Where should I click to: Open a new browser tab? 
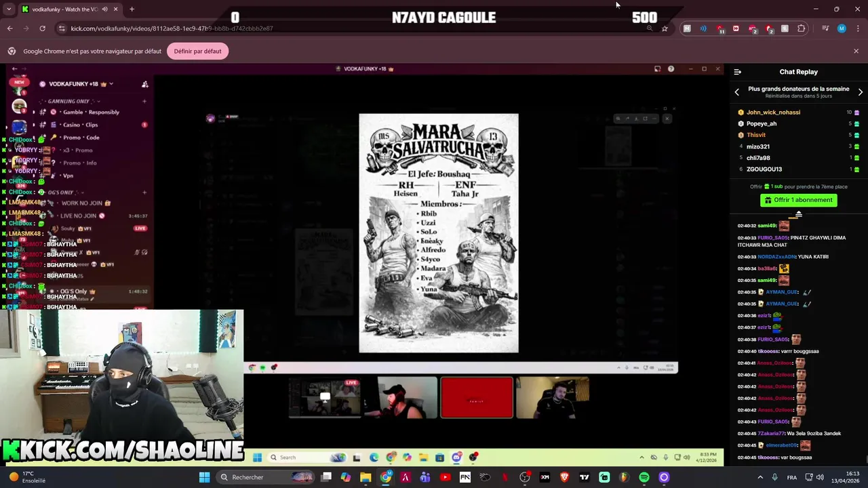pyautogui.click(x=132, y=9)
